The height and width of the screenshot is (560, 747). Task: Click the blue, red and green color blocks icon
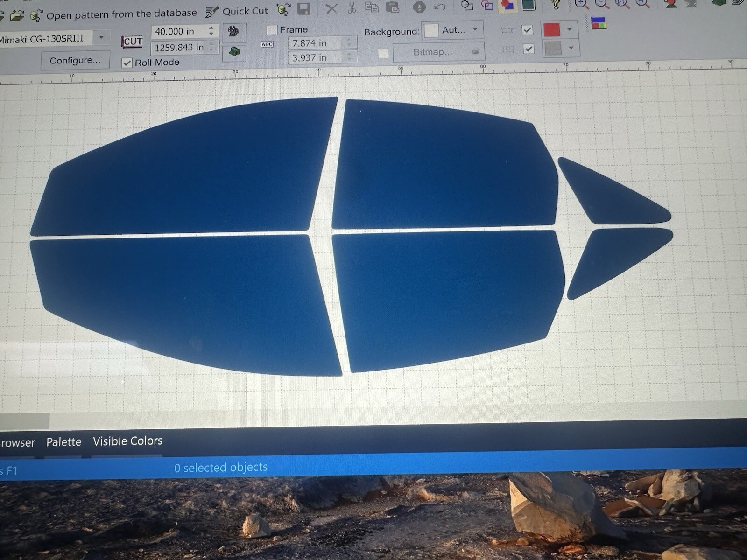point(599,22)
